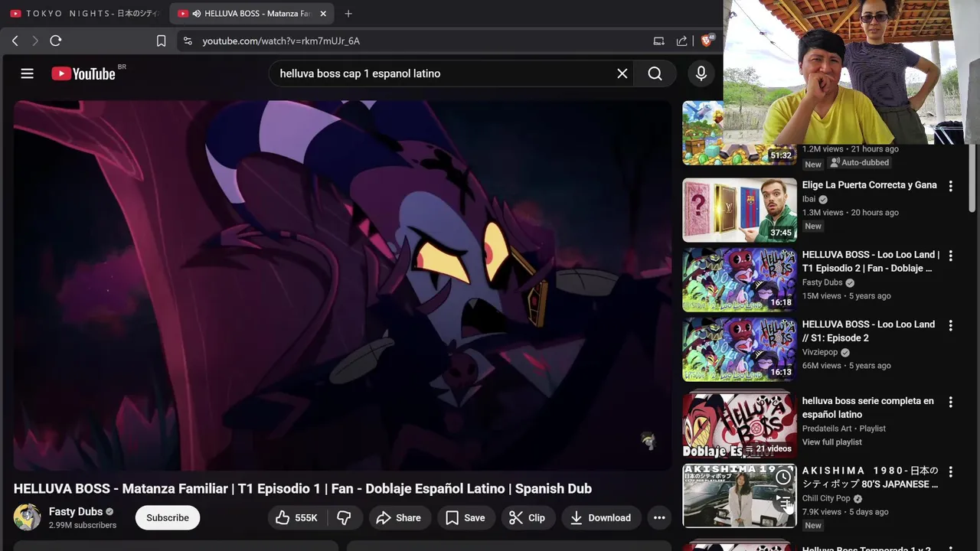Select the HELLUVA BOSS - Matanza tab
The height and width of the screenshot is (551, 980).
[252, 13]
